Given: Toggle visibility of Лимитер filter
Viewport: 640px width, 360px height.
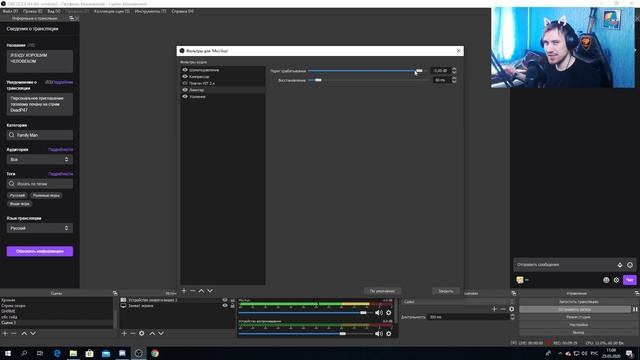Looking at the screenshot, I should click(x=185, y=90).
